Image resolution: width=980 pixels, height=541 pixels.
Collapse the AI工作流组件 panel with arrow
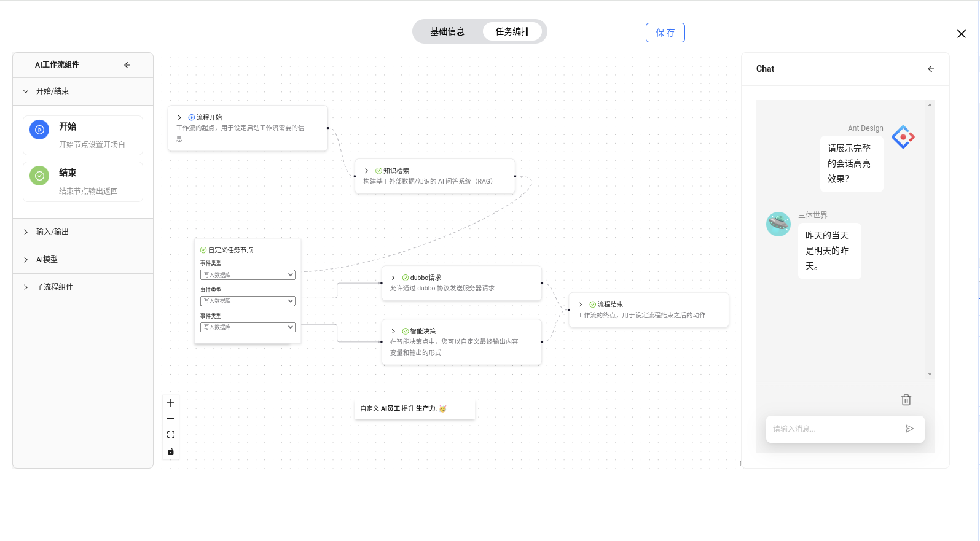[127, 65]
